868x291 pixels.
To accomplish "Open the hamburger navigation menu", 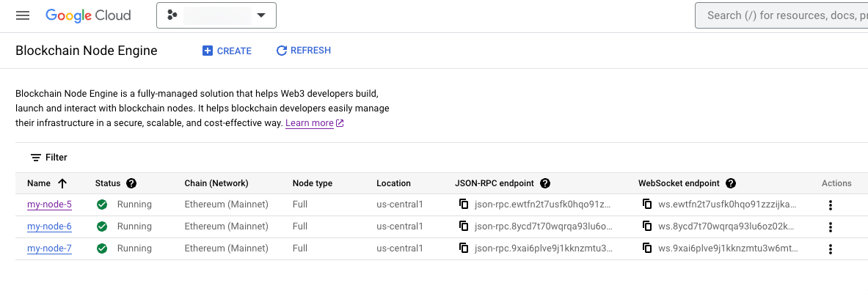I will tap(23, 15).
